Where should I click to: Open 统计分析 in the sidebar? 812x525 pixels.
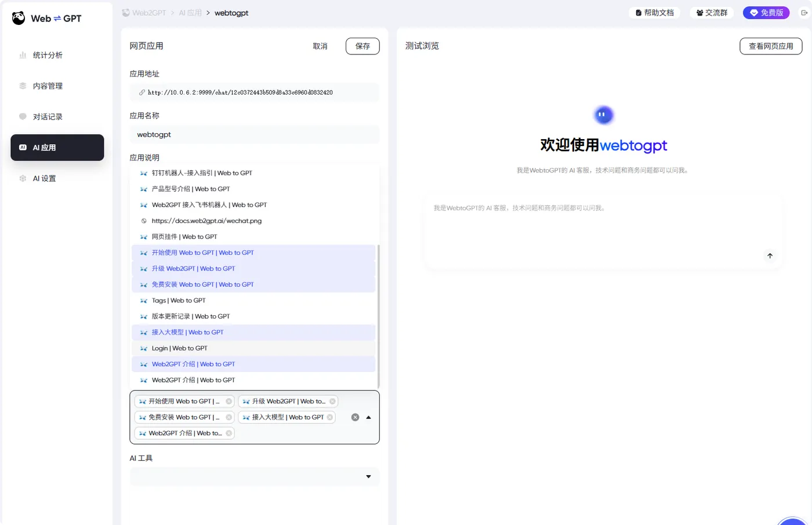[57, 55]
